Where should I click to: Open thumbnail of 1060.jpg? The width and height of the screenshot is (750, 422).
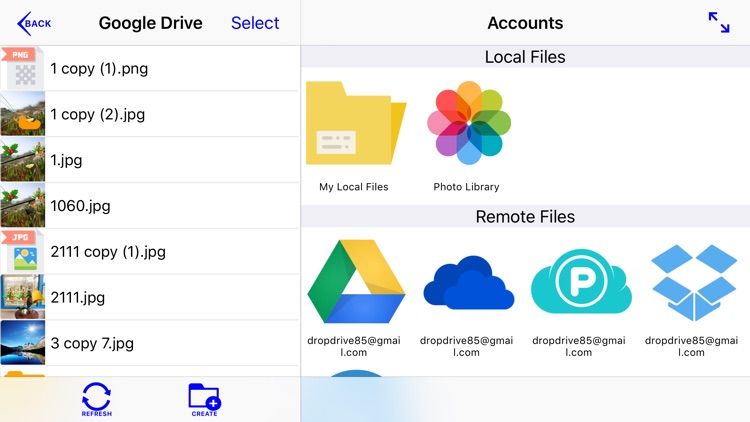pyautogui.click(x=22, y=206)
